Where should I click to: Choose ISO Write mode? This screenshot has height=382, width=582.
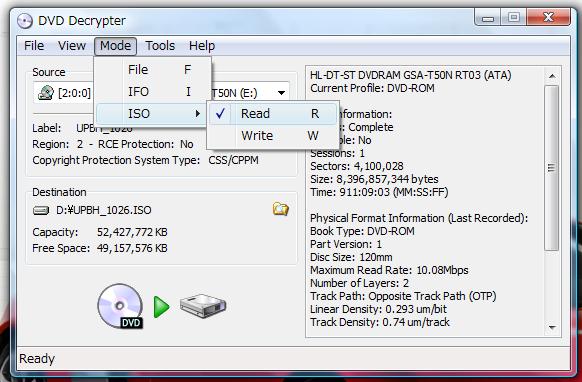coord(273,136)
